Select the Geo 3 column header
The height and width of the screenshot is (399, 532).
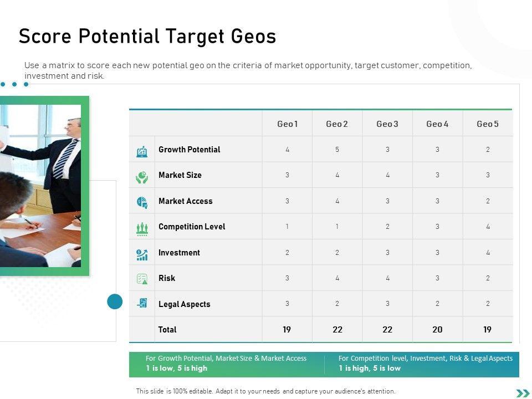click(x=387, y=124)
